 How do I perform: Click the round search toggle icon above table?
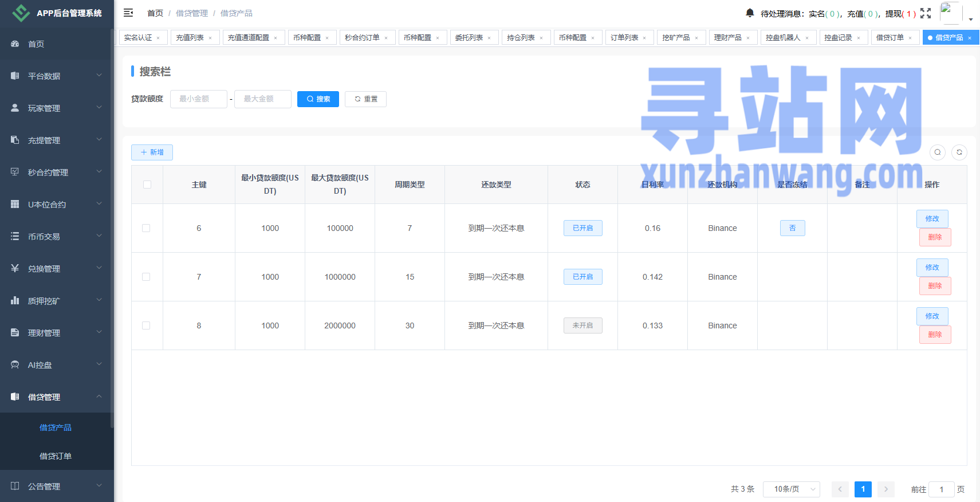click(938, 152)
